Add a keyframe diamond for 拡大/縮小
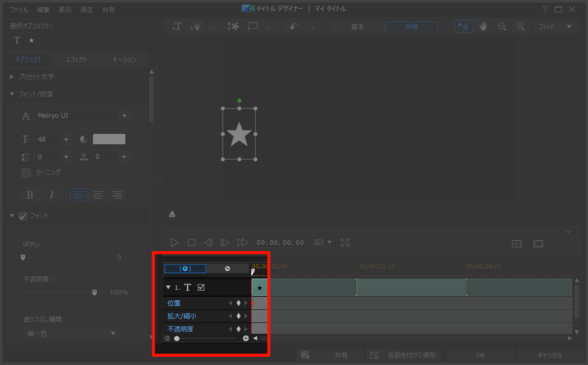This screenshot has height=365, width=588. [238, 316]
